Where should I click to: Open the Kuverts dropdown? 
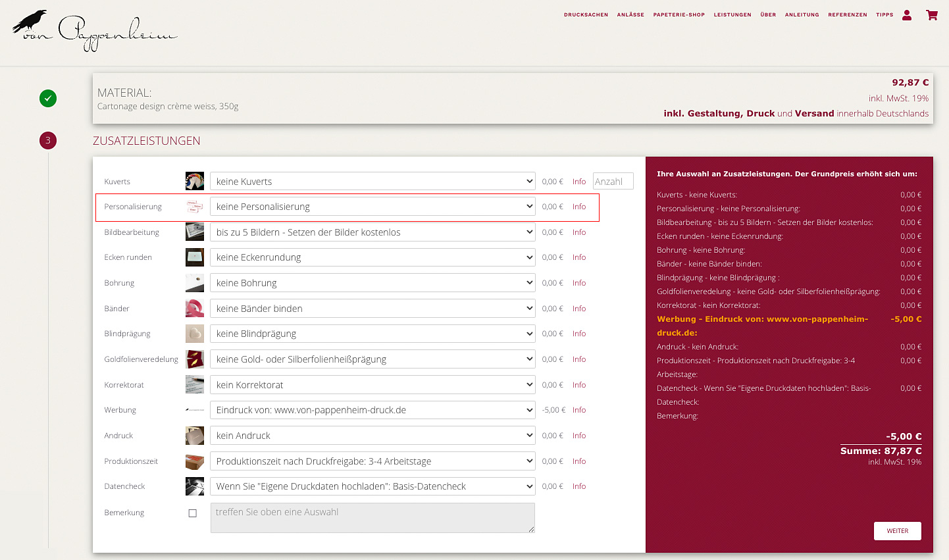[x=372, y=182]
